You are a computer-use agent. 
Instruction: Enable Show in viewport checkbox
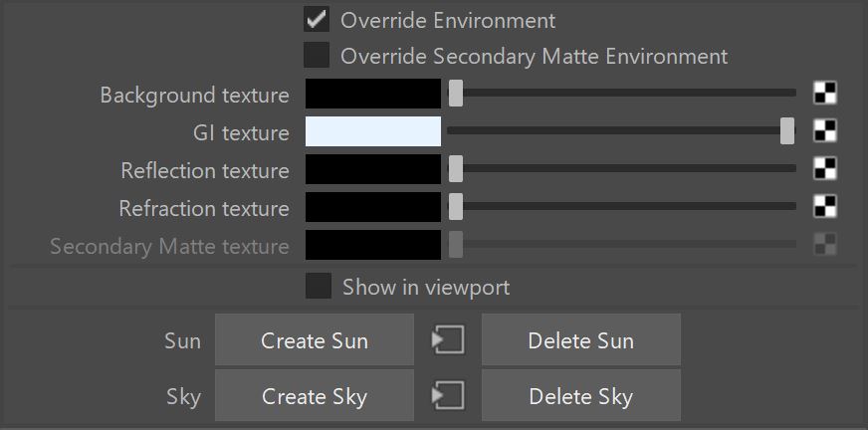coord(319,286)
